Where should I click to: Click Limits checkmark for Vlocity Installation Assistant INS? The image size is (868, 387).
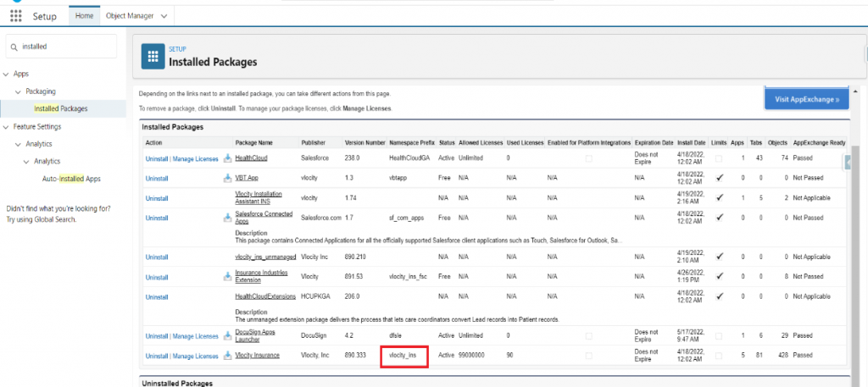pyautogui.click(x=719, y=198)
